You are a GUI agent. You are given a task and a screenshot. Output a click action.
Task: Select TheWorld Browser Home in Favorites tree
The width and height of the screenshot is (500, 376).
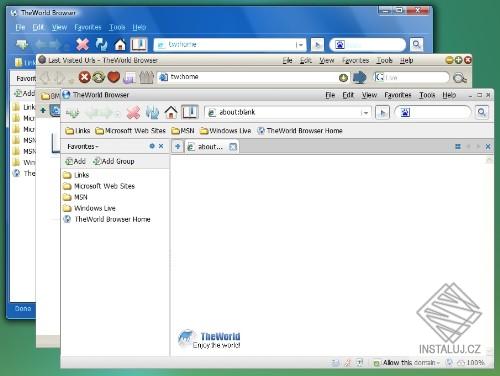pos(107,219)
